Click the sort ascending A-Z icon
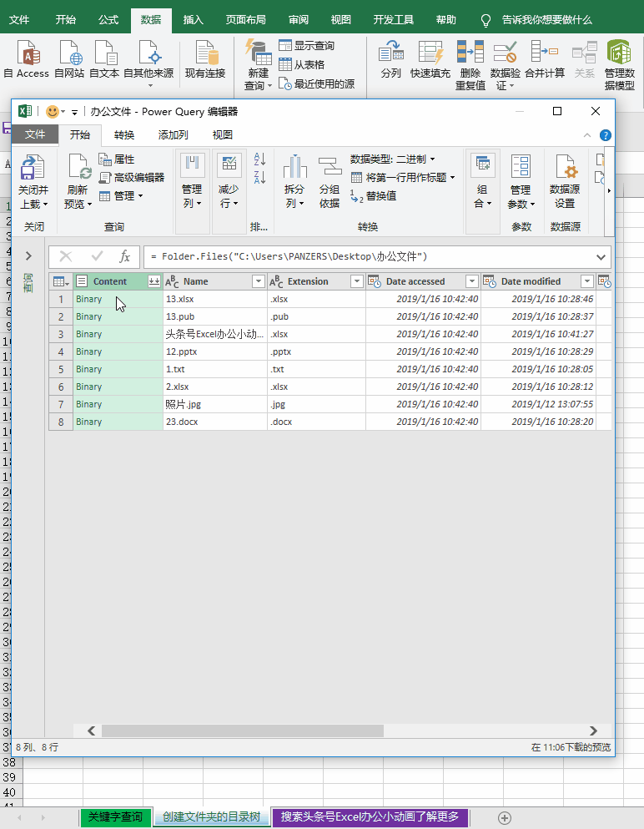 coord(259,159)
